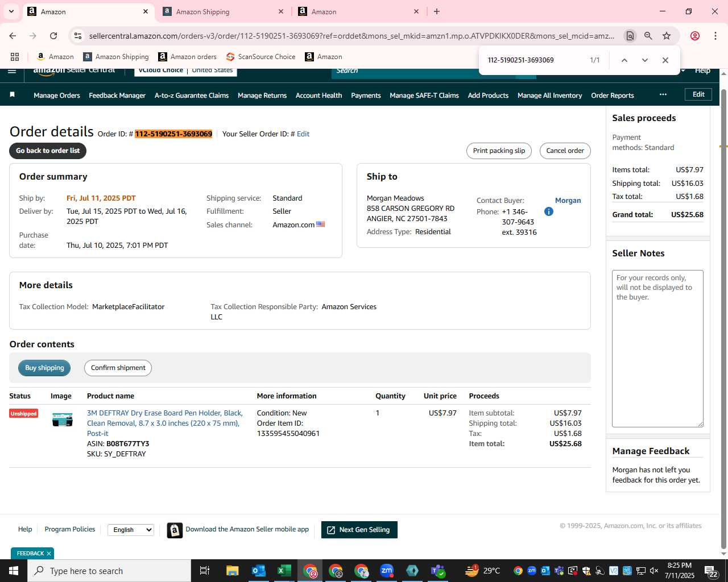Open Manage Orders menu
728x582 pixels.
point(57,95)
